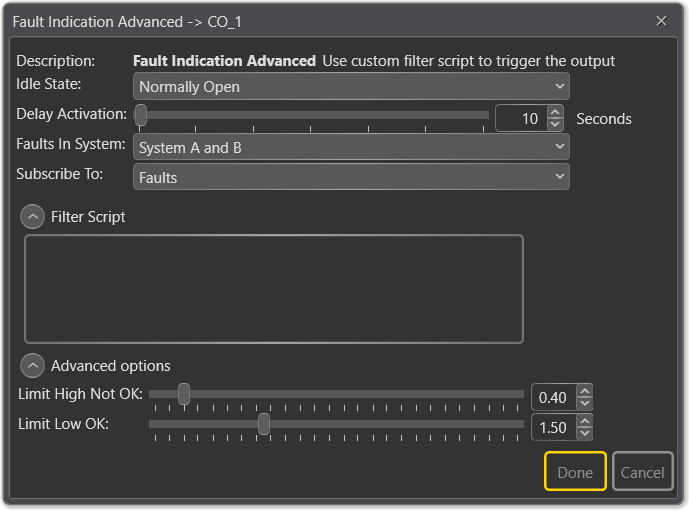Click the Limit Low OK value field
The height and width of the screenshot is (511, 689).
coord(553,427)
